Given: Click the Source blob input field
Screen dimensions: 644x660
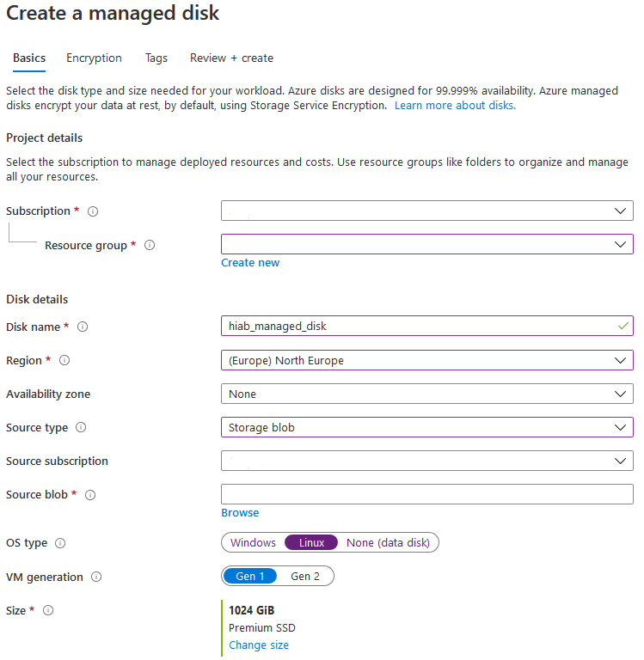Looking at the screenshot, I should click(426, 494).
